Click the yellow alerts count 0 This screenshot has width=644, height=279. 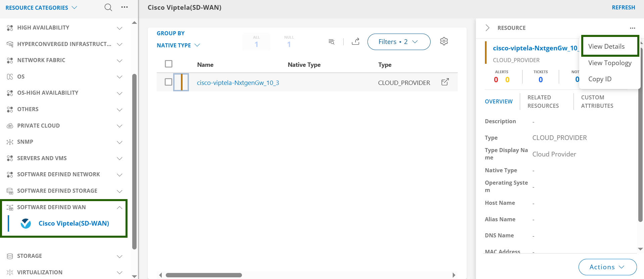point(507,80)
